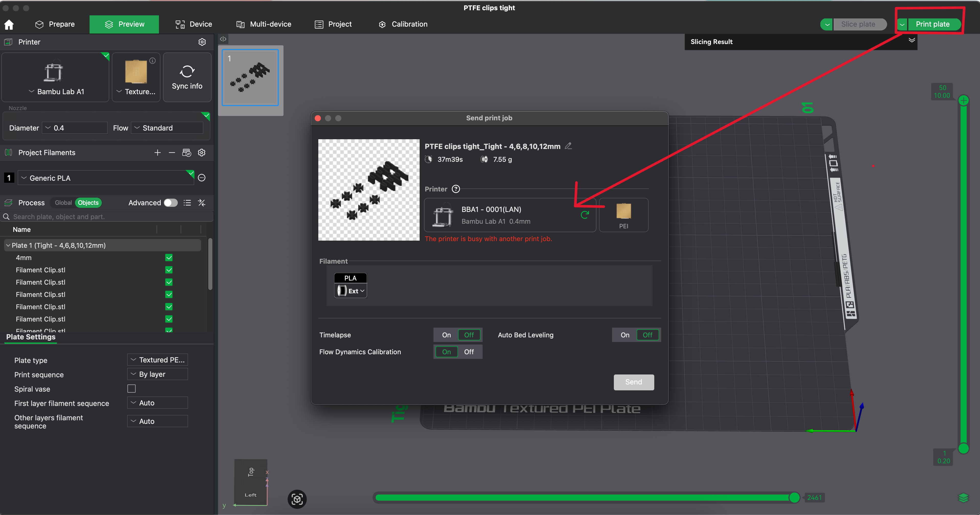Toggle the Advanced process switch

[x=170, y=202]
